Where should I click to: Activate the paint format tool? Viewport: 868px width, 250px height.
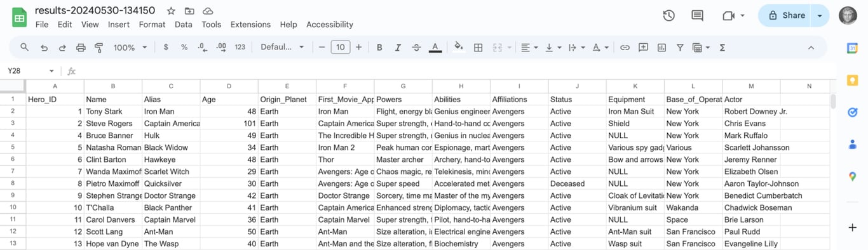(98, 48)
